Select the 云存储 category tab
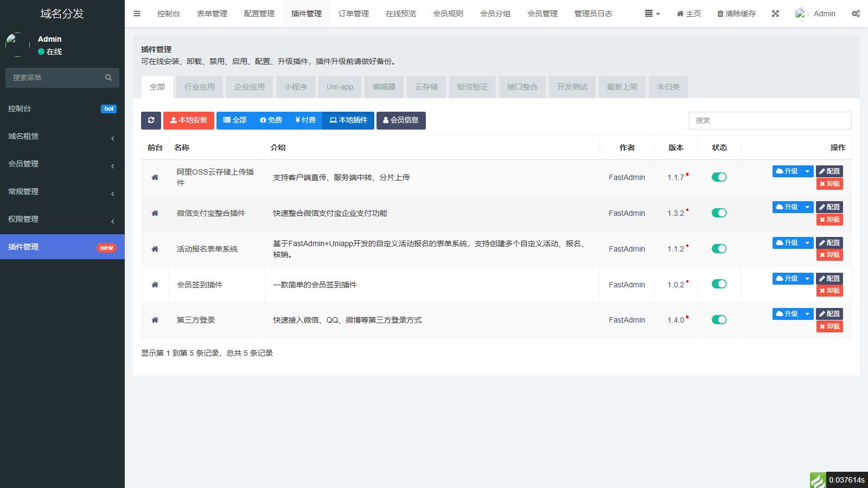868x488 pixels. click(x=426, y=87)
